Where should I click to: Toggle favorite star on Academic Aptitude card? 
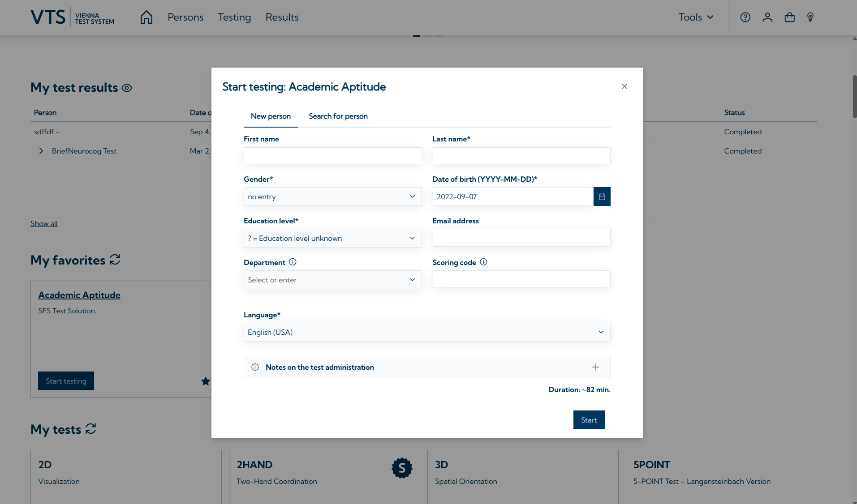click(x=206, y=381)
